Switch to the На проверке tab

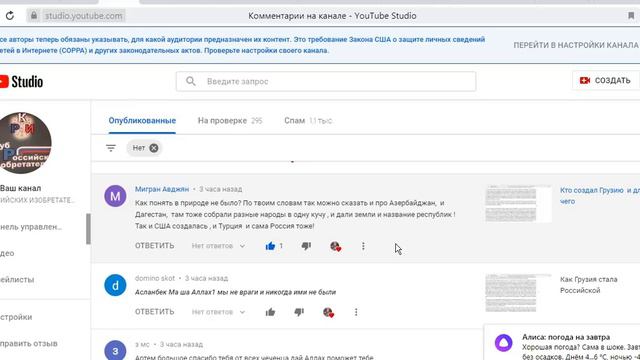230,120
